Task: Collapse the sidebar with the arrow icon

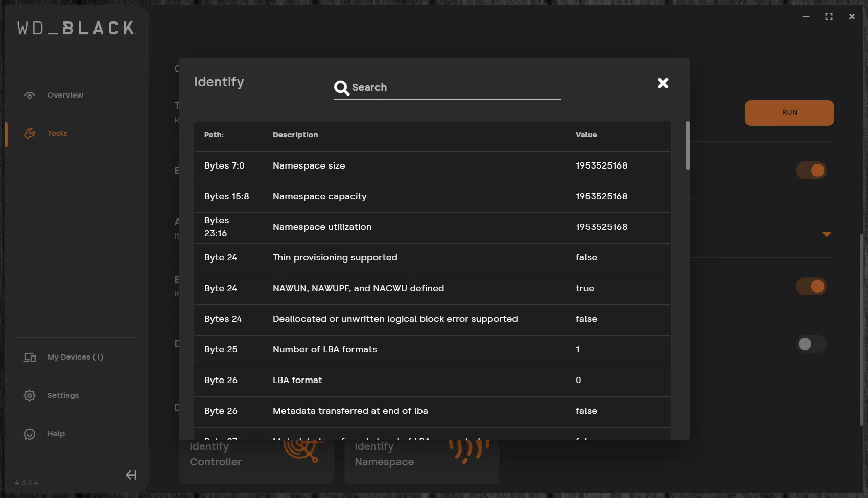Action: pos(131,475)
